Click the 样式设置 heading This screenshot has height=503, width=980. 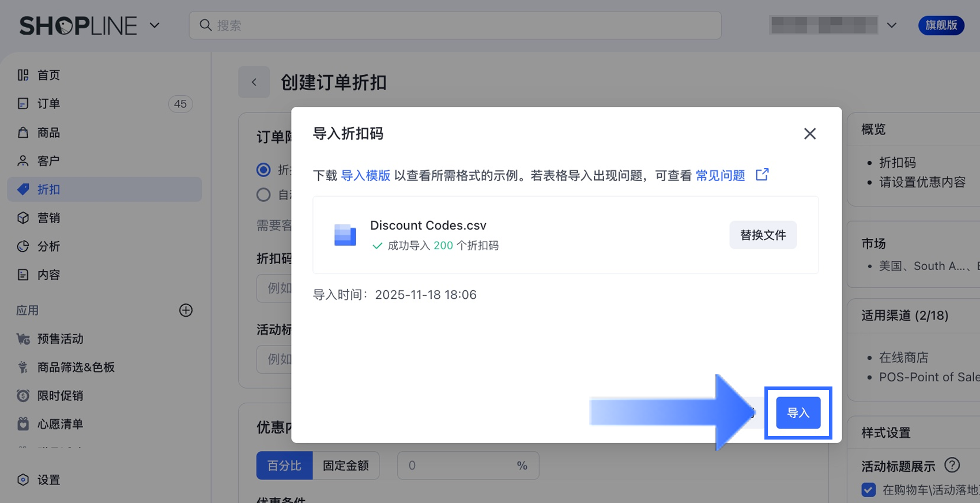886,433
